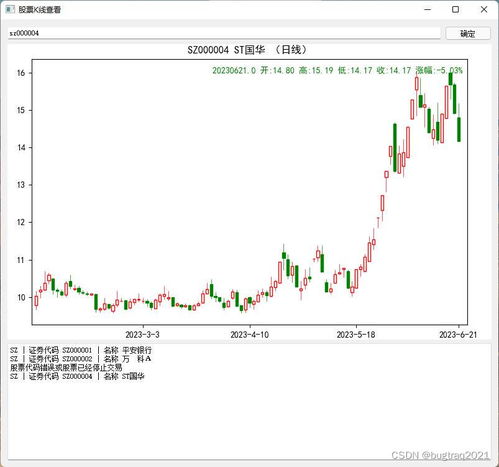Select the SZ000001 平安银行 log line

[81, 350]
